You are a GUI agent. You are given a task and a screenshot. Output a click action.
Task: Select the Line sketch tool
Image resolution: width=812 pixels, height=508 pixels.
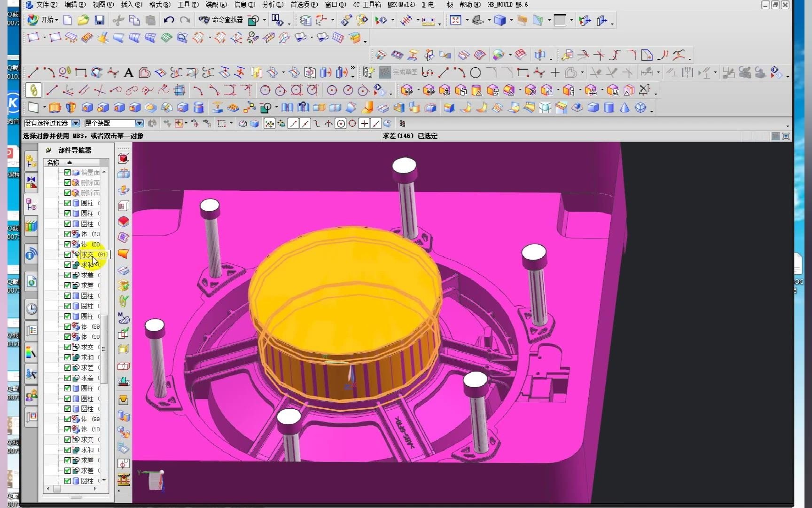coord(33,72)
